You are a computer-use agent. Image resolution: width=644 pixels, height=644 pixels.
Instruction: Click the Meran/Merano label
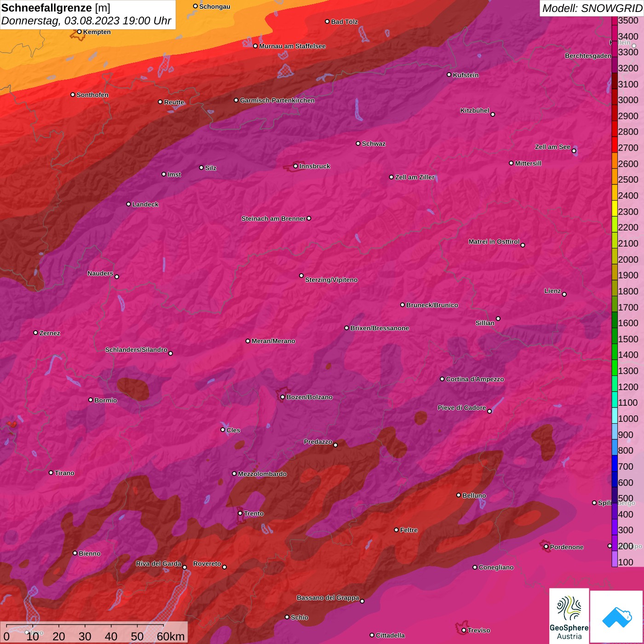coord(273,341)
